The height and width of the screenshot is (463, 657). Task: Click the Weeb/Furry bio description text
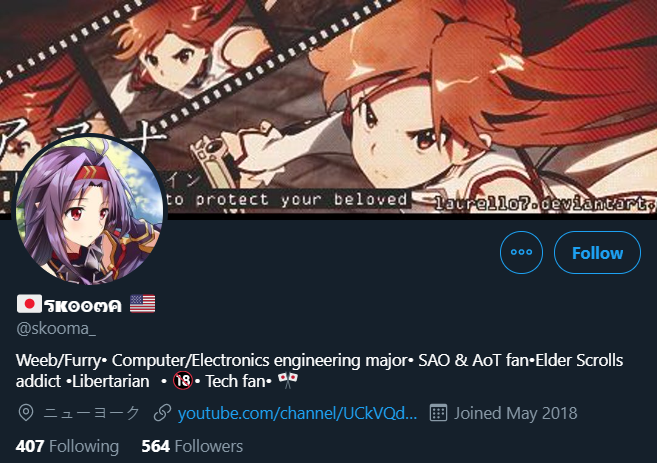point(319,371)
